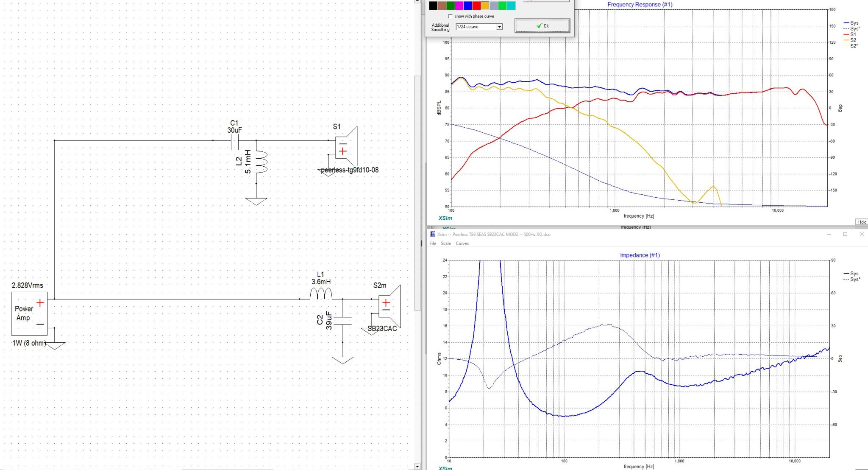Click ground symbol under Power Amp

[x=55, y=346]
